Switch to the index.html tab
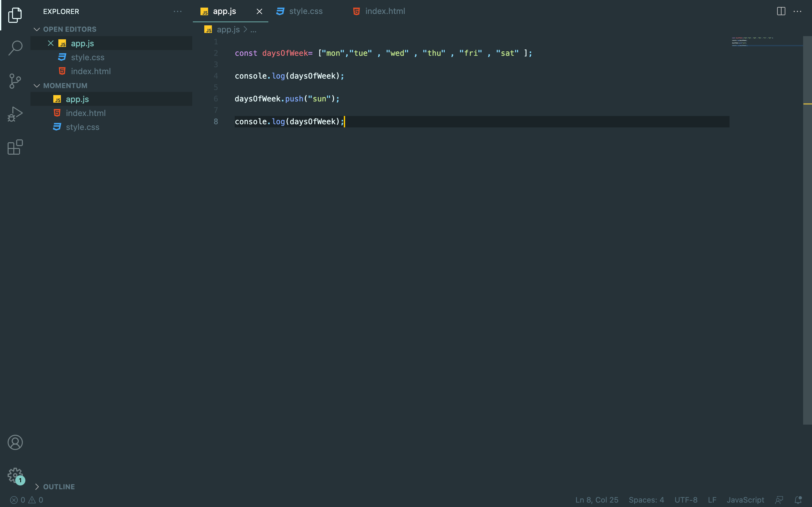Image resolution: width=812 pixels, height=507 pixels. point(384,11)
